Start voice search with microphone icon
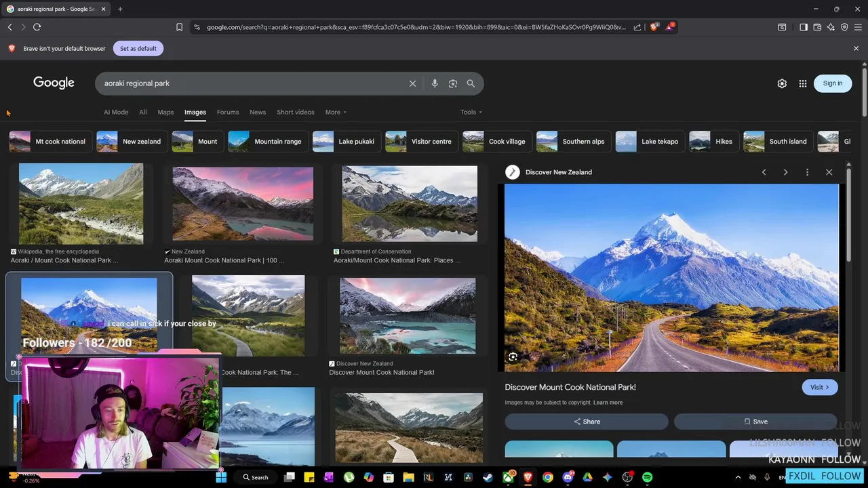The height and width of the screenshot is (488, 868). [435, 83]
